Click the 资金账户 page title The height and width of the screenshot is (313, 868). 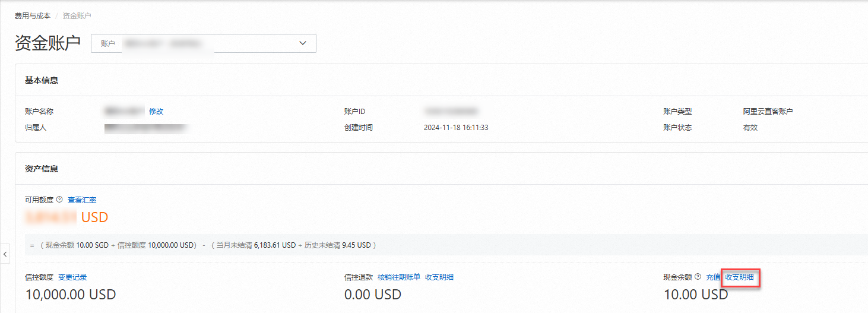[x=47, y=43]
